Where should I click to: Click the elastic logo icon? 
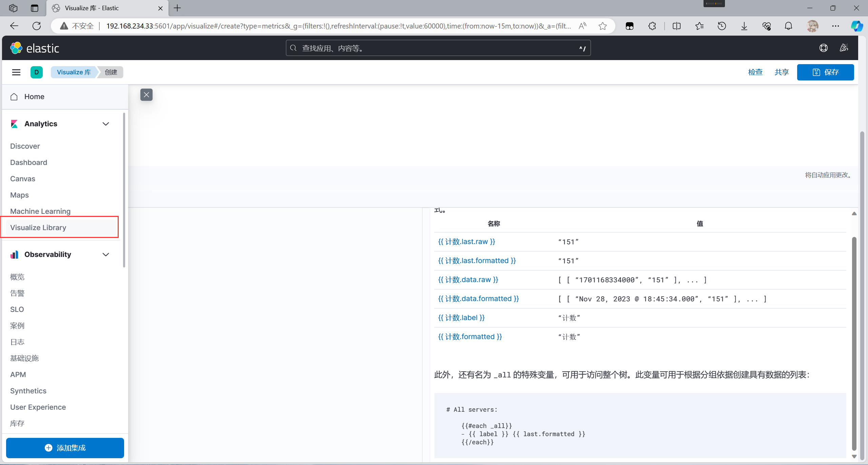point(16,48)
